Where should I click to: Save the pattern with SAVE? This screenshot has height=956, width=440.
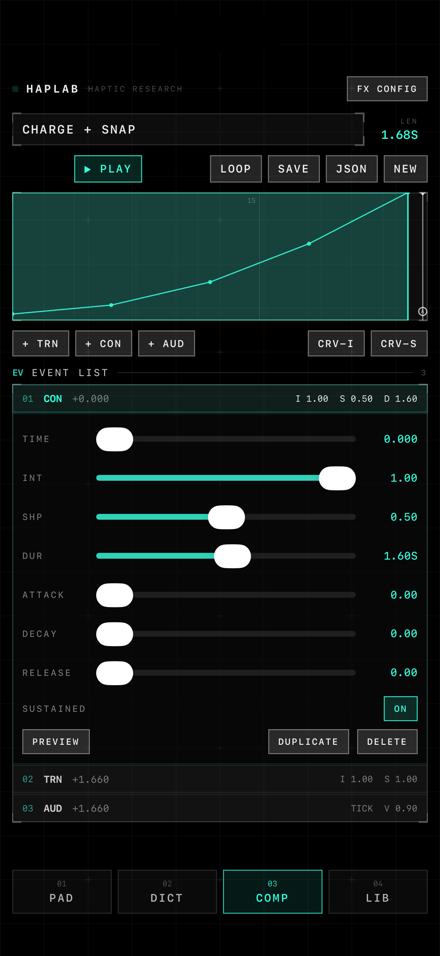(294, 169)
